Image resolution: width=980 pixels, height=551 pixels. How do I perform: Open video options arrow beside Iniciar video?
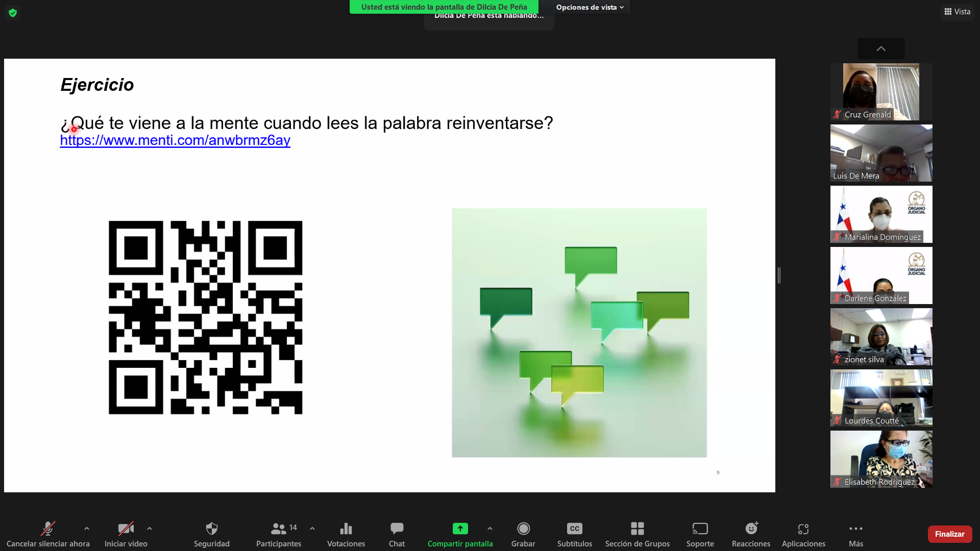(150, 529)
